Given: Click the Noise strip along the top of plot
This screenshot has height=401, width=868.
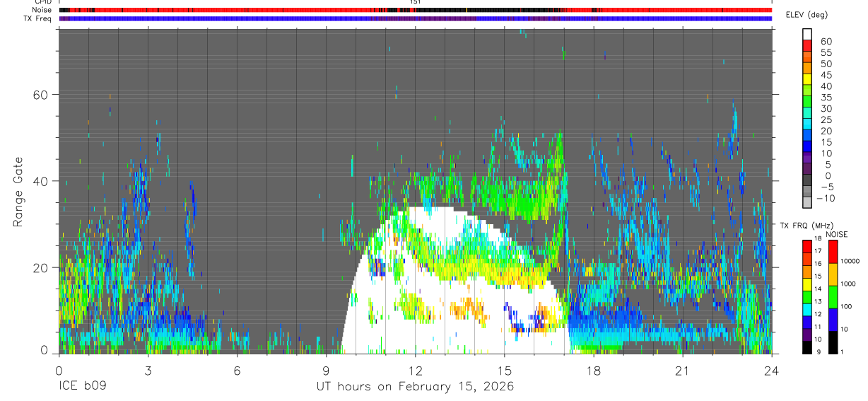Looking at the screenshot, I should coord(415,10).
